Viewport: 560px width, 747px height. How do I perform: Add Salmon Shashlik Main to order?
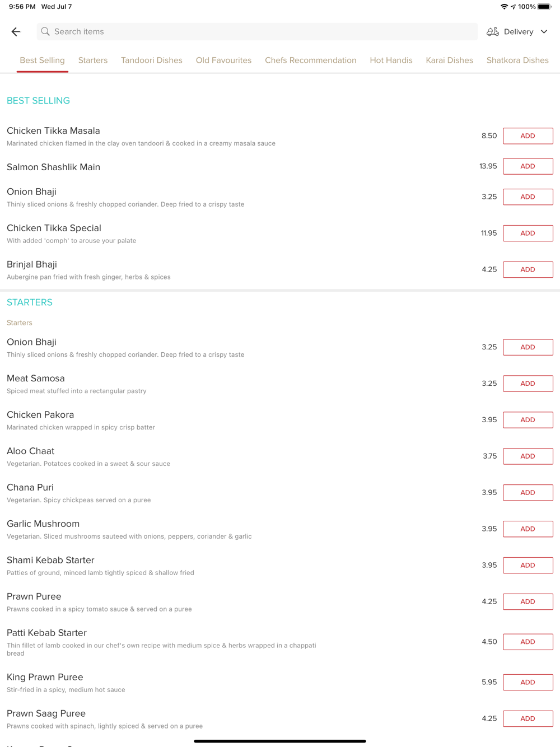pos(528,166)
